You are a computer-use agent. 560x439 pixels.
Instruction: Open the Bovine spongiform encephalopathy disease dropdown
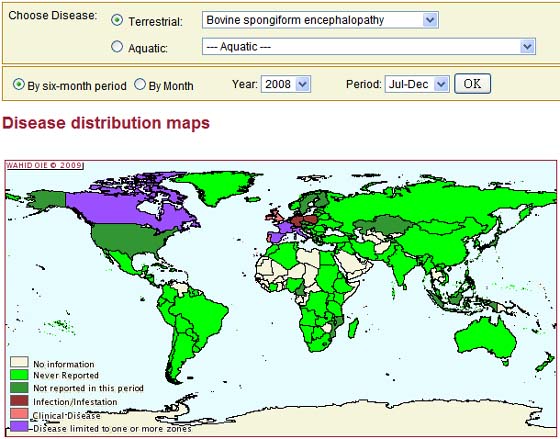[320, 20]
